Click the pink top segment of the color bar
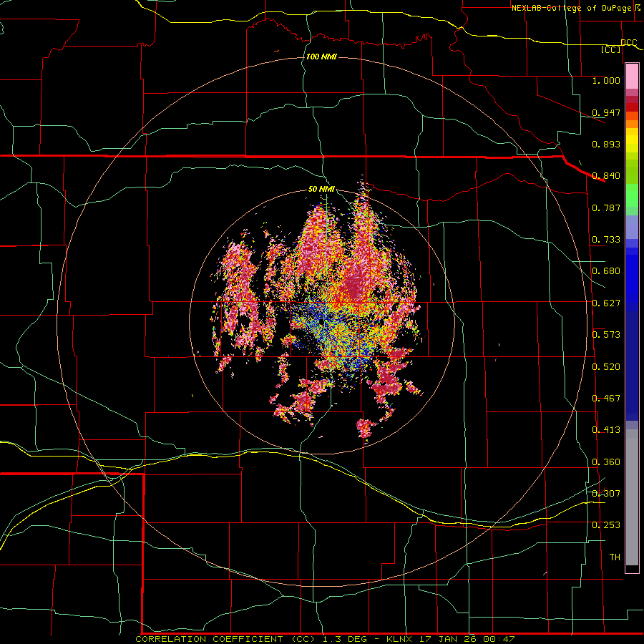 click(632, 77)
